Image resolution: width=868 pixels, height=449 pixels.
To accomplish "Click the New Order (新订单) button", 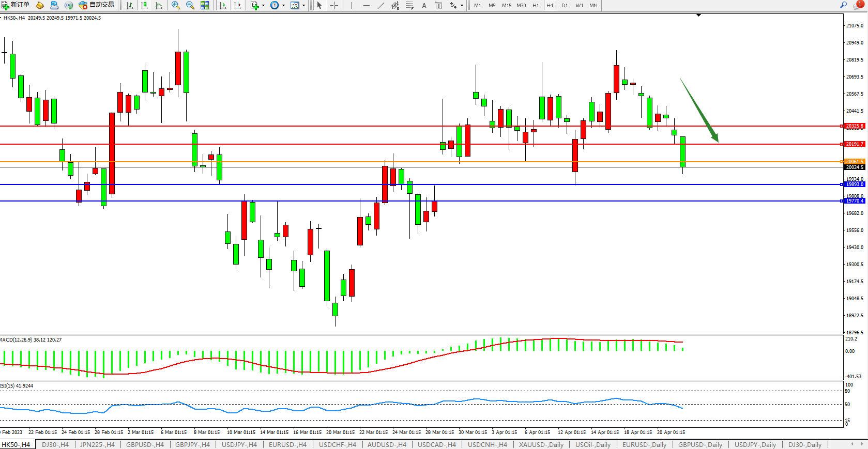I will (16, 5).
